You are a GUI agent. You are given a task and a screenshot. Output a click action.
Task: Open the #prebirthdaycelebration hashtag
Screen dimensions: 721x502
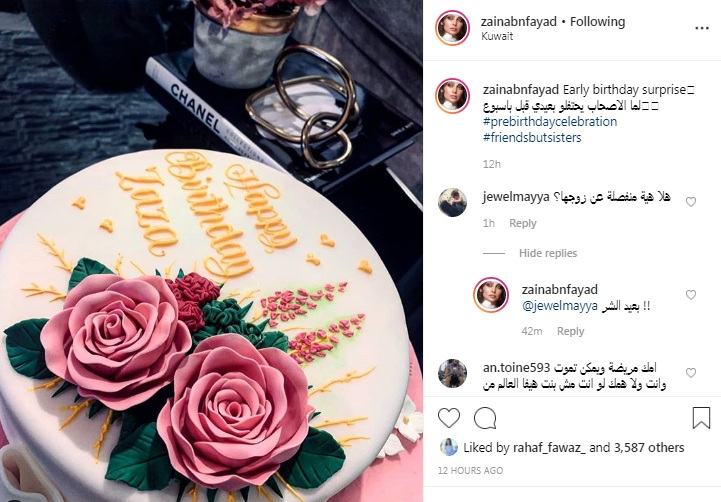point(550,122)
